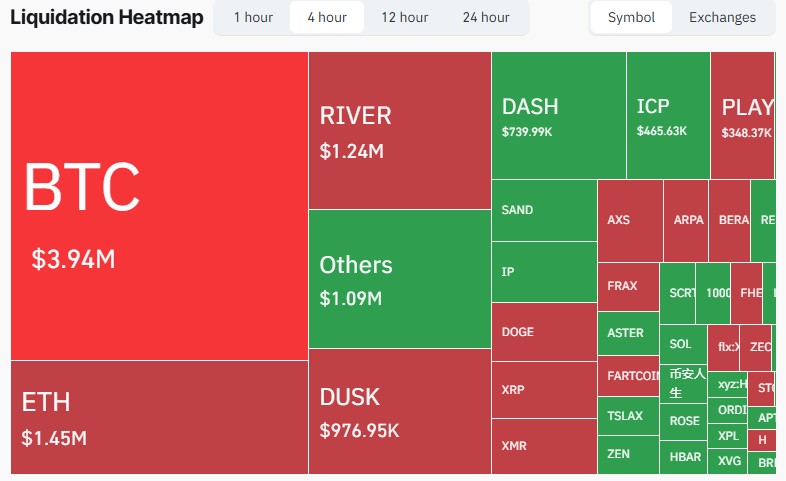Viewport: 786px width, 481px height.
Task: Switch to the 4 hour timeframe
Action: pos(326,17)
